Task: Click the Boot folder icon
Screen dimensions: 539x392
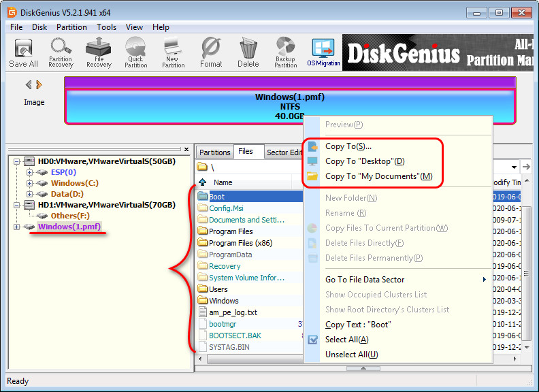Action: (203, 197)
